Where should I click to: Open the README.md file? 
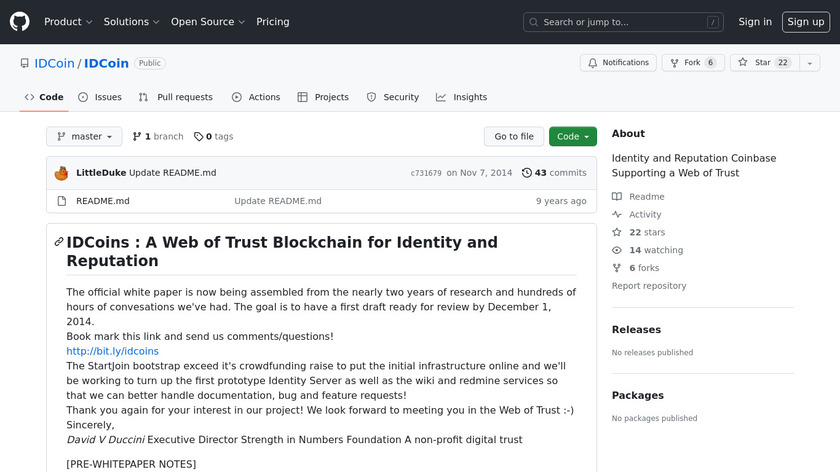point(103,201)
